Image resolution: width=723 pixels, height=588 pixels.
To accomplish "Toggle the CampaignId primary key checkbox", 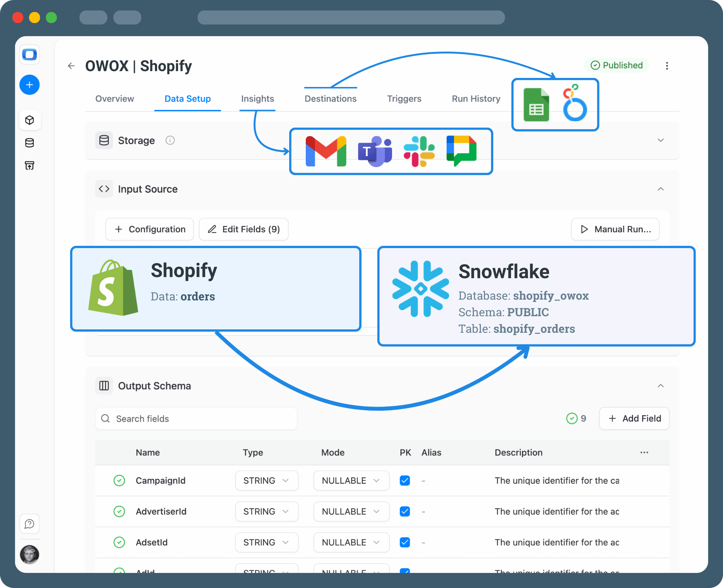I will pyautogui.click(x=405, y=481).
